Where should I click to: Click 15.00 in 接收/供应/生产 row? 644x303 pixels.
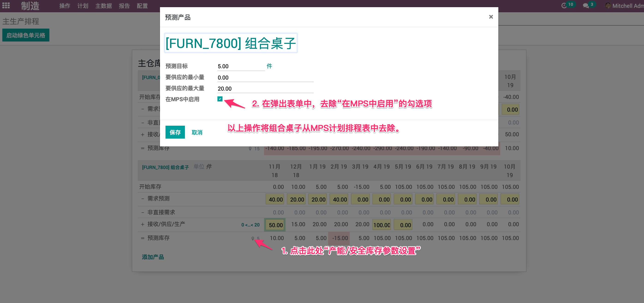pos(298,224)
